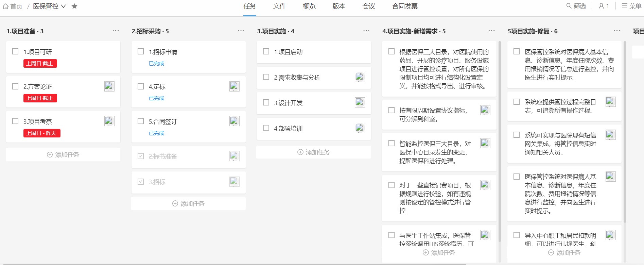This screenshot has width=644, height=265.
Task: Switch to the 版本 tab
Action: (339, 6)
